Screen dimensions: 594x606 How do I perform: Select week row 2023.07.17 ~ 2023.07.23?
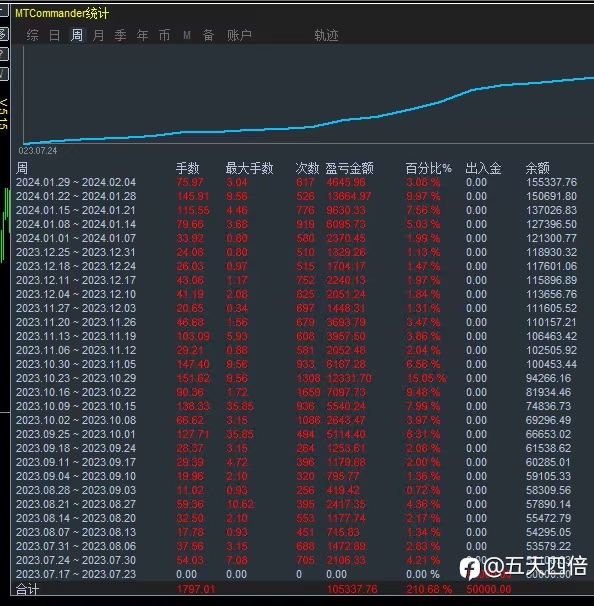(x=296, y=574)
